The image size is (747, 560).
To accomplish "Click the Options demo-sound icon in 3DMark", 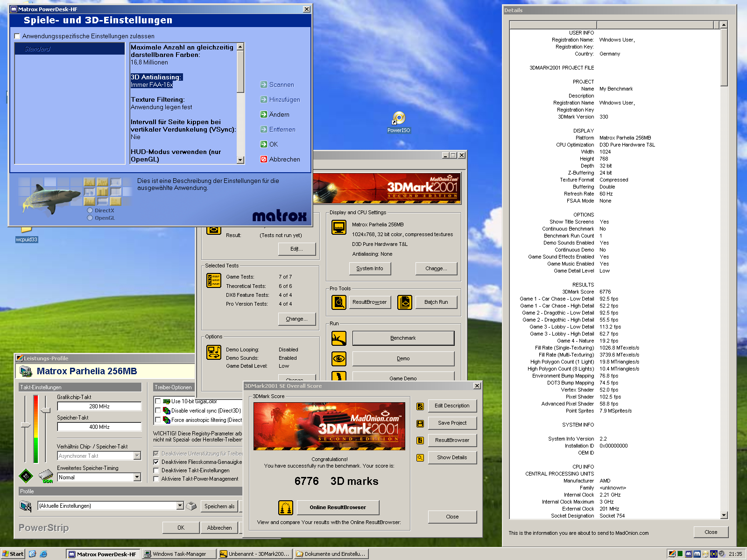I will [214, 352].
